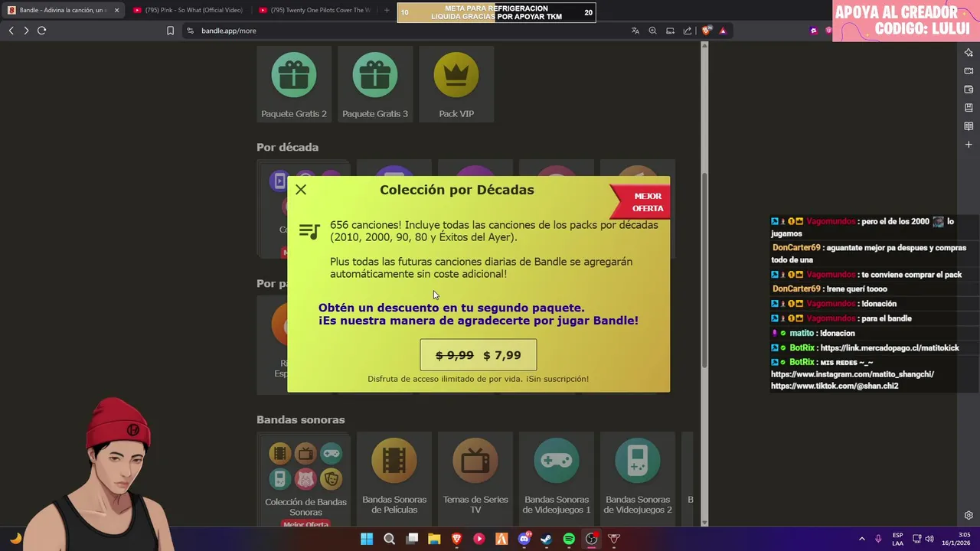
Task: Open the Paquete Gratis 3 pack
Action: tap(375, 84)
